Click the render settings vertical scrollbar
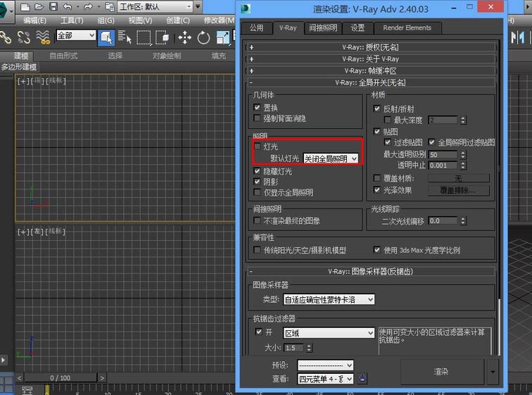 pyautogui.click(x=499, y=327)
